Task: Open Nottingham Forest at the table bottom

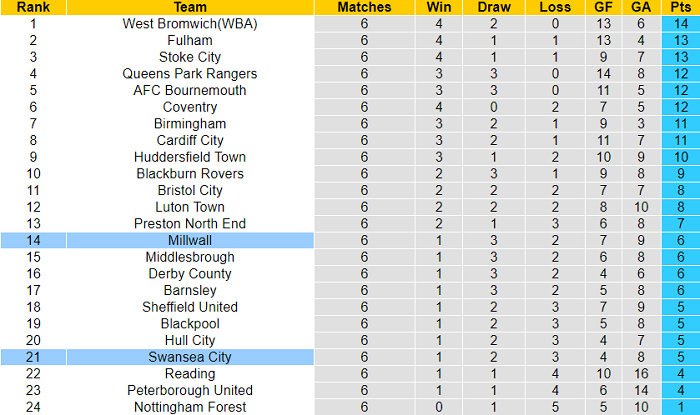Action: point(189,407)
